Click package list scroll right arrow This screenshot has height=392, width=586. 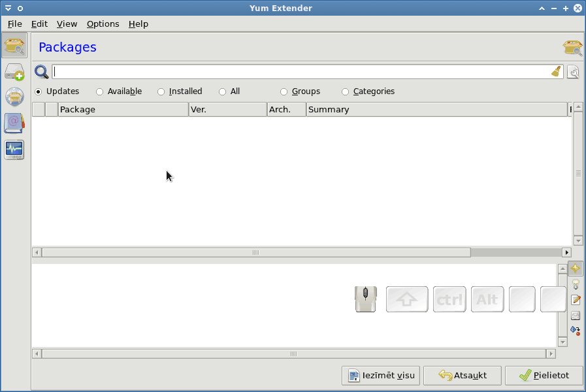[566, 253]
